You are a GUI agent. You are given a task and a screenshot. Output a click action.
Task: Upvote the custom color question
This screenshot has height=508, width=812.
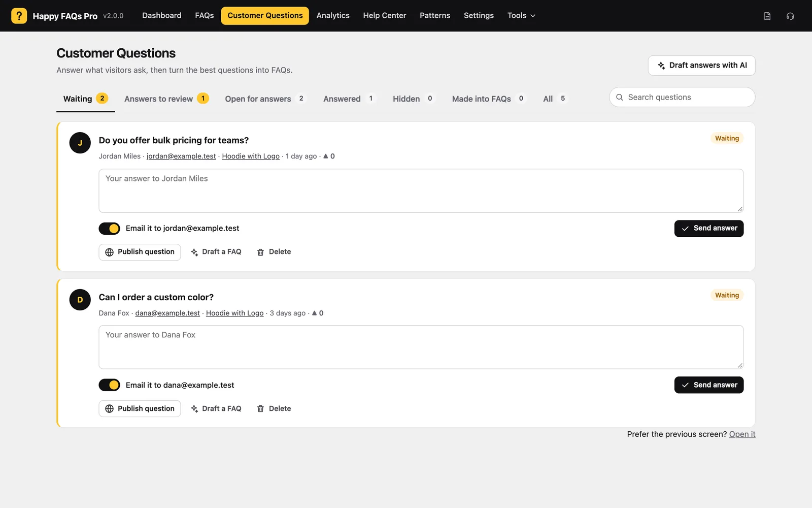(x=318, y=313)
